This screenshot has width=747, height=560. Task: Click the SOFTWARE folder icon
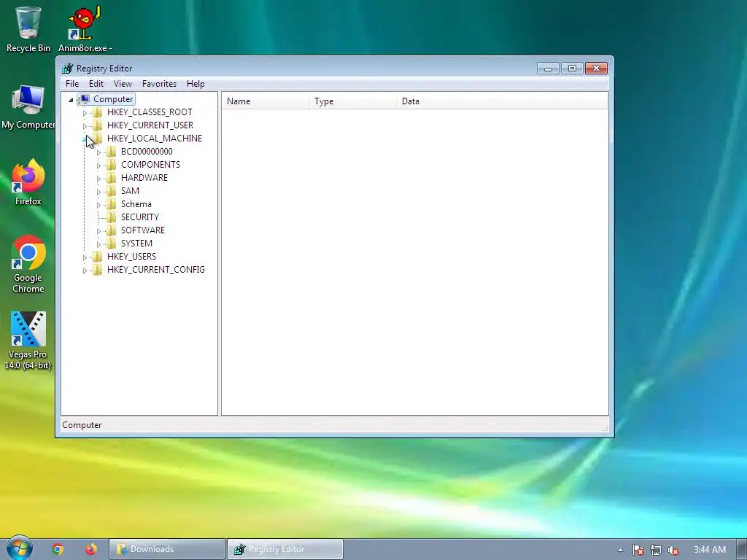[x=112, y=230]
